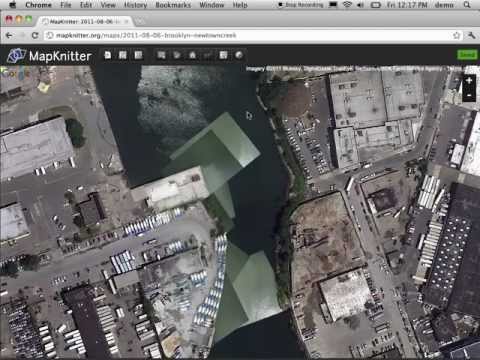Close the MapKnitter tab
Image resolution: width=480 pixels, height=360 pixels.
pos(126,22)
